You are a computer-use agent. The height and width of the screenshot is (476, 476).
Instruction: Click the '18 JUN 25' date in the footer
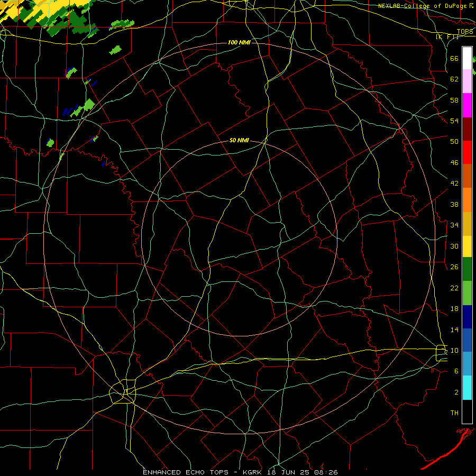coord(289,472)
